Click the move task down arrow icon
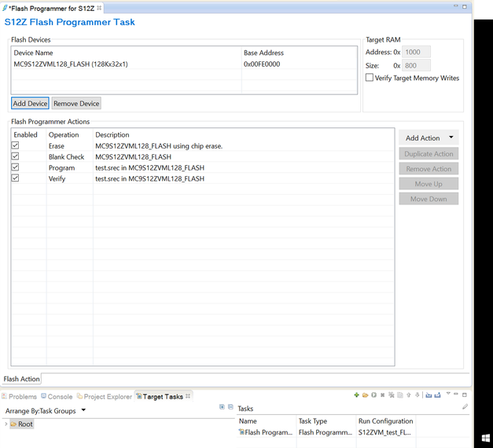Viewport: 493px width, 448px height. [418, 395]
